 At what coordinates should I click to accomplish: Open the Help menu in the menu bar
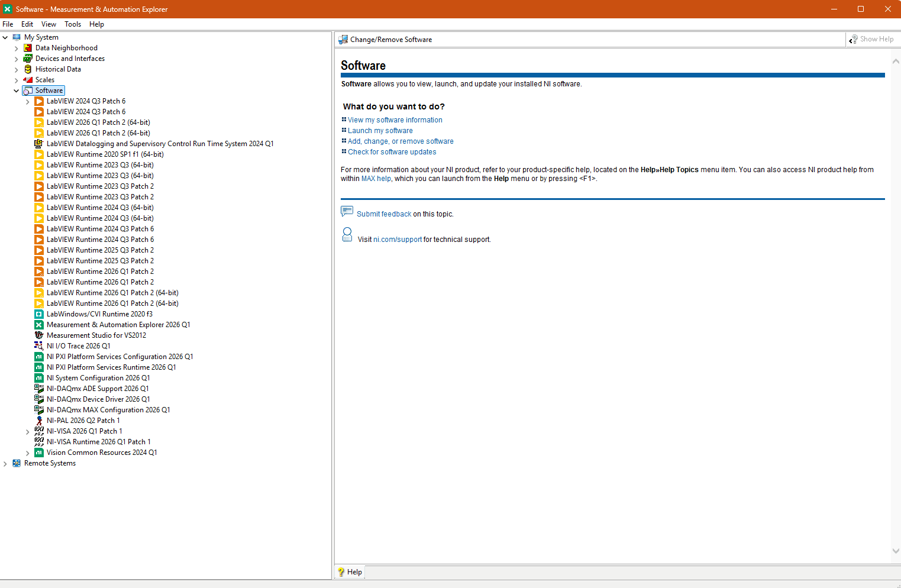[96, 24]
